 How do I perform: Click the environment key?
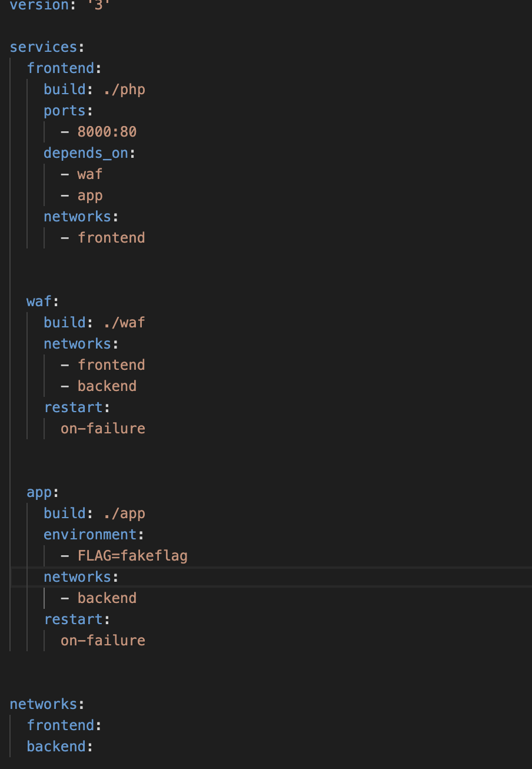point(90,535)
